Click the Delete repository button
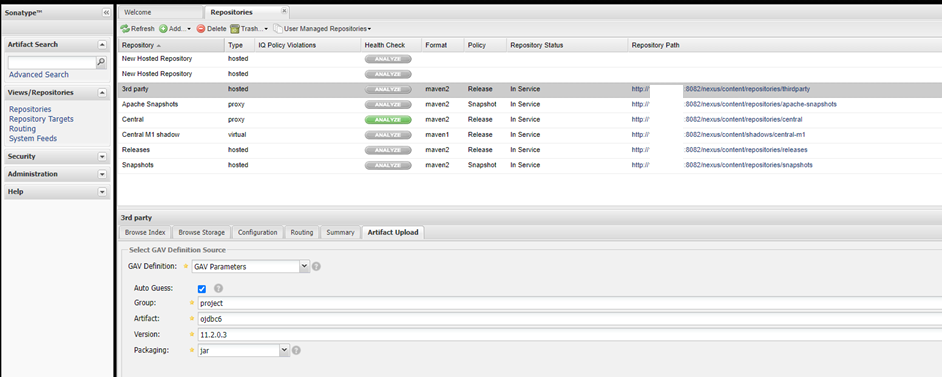The height and width of the screenshot is (377, 942). (211, 29)
